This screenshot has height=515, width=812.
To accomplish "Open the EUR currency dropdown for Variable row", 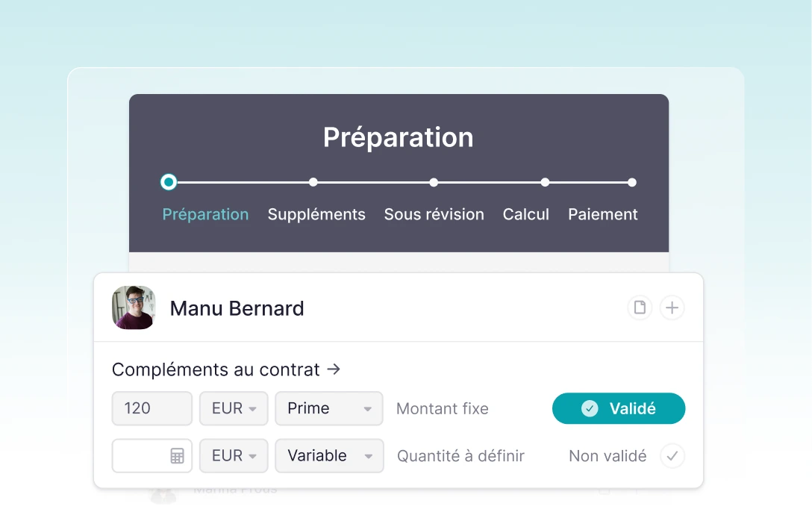I will coord(234,456).
